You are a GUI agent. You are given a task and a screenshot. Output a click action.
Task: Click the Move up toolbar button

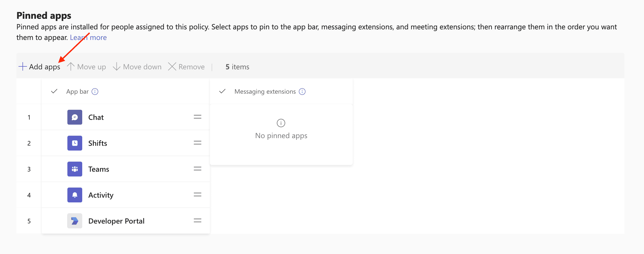pos(86,67)
